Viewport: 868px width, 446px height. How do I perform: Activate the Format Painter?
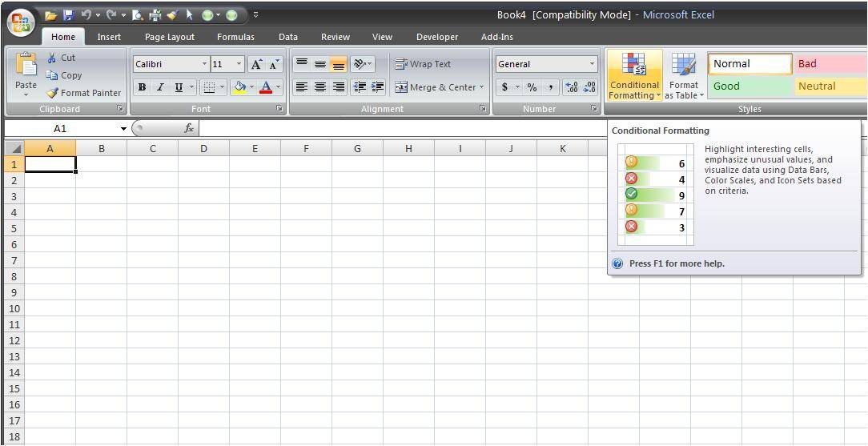83,93
